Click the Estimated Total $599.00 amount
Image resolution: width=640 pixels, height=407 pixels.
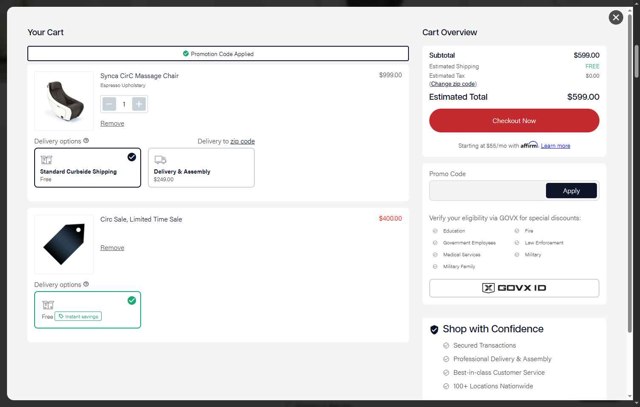click(x=583, y=97)
